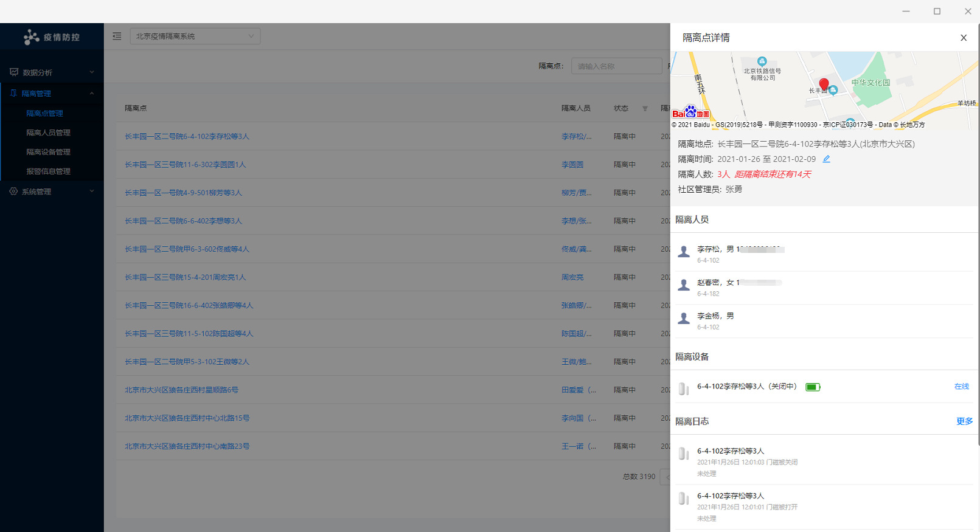Click 李圆圆 in the 隔离人员 column
Screen dimensions: 980x532
point(572,165)
